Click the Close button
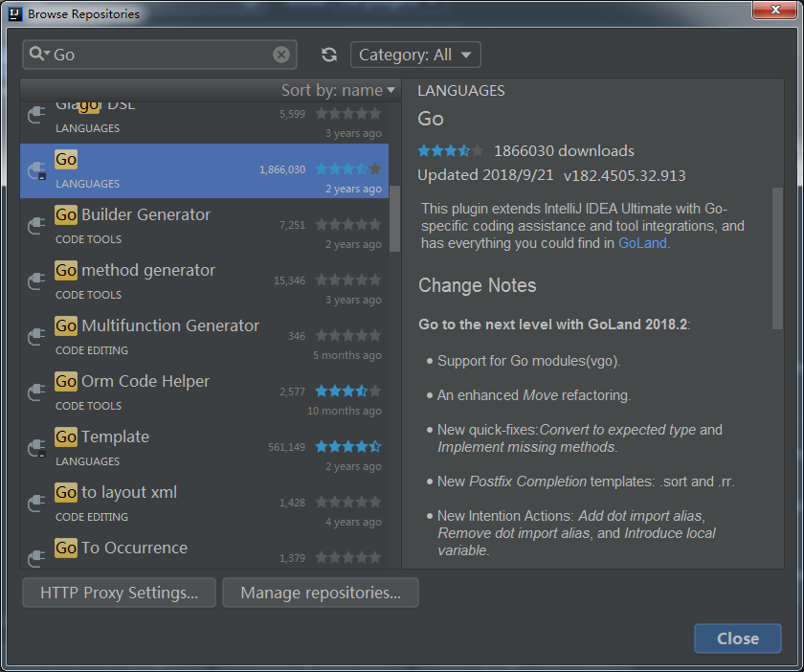The image size is (804, 672). point(737,638)
